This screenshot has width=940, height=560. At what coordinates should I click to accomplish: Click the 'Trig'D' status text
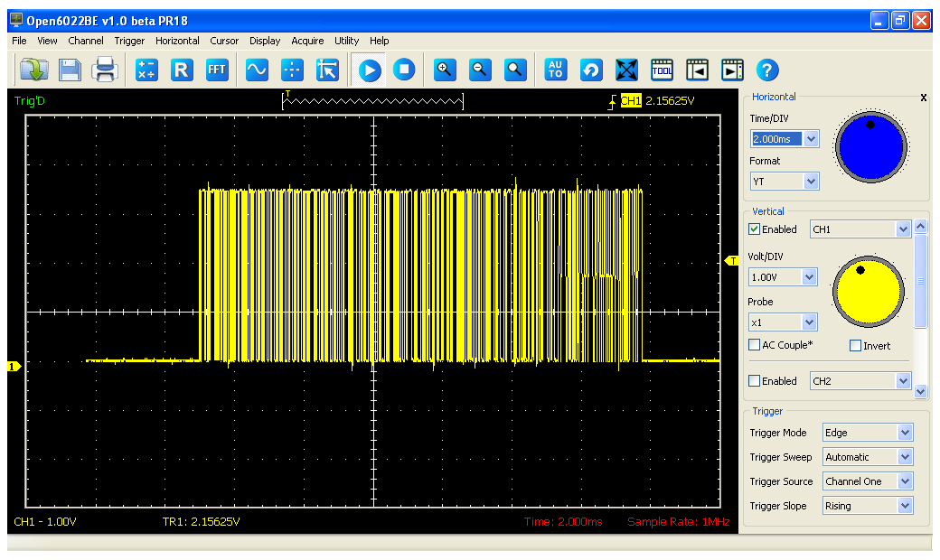coord(29,100)
